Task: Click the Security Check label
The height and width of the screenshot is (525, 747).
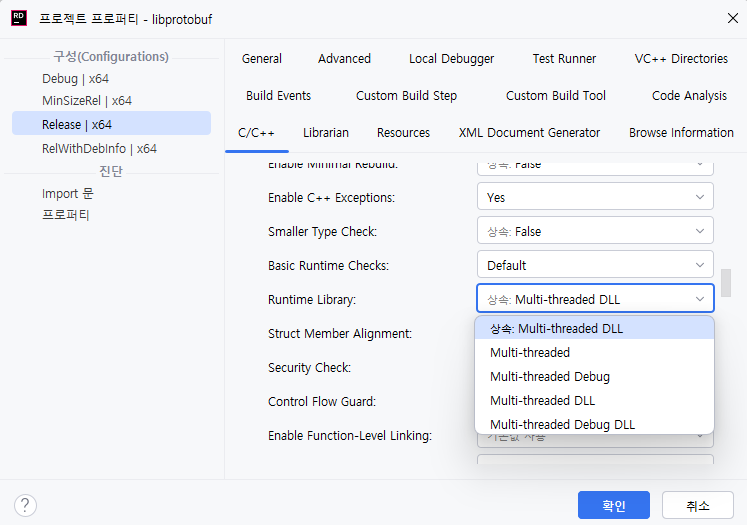Action: pyautogui.click(x=309, y=368)
